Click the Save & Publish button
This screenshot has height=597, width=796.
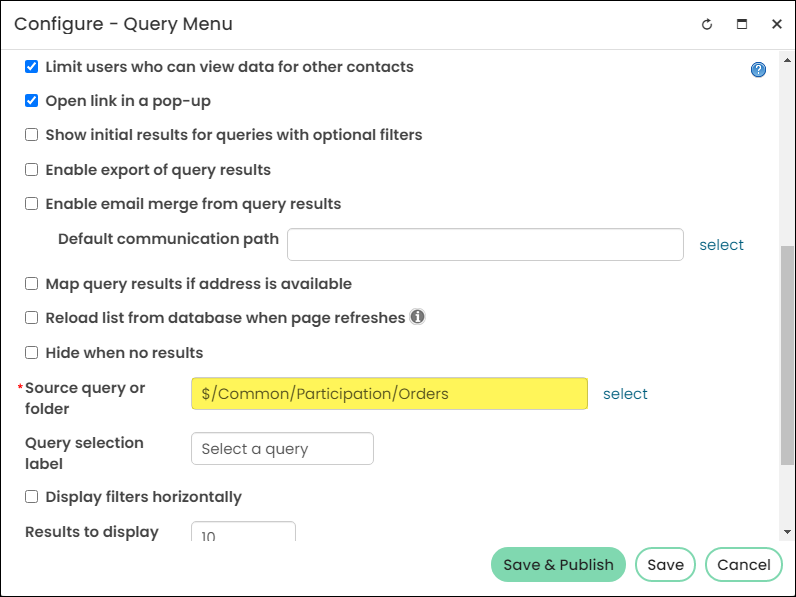(x=558, y=565)
